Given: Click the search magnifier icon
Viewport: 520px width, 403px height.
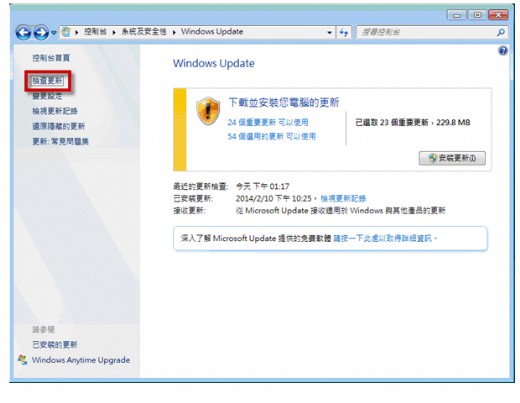Looking at the screenshot, I should pyautogui.click(x=501, y=32).
